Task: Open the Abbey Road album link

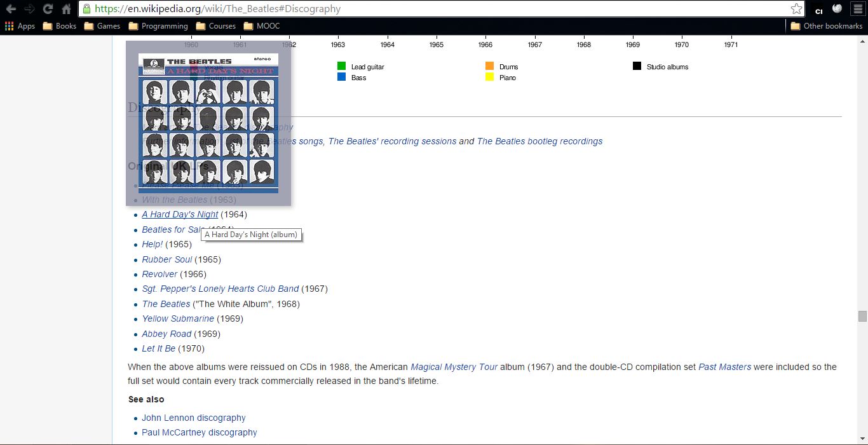Action: [x=166, y=334]
